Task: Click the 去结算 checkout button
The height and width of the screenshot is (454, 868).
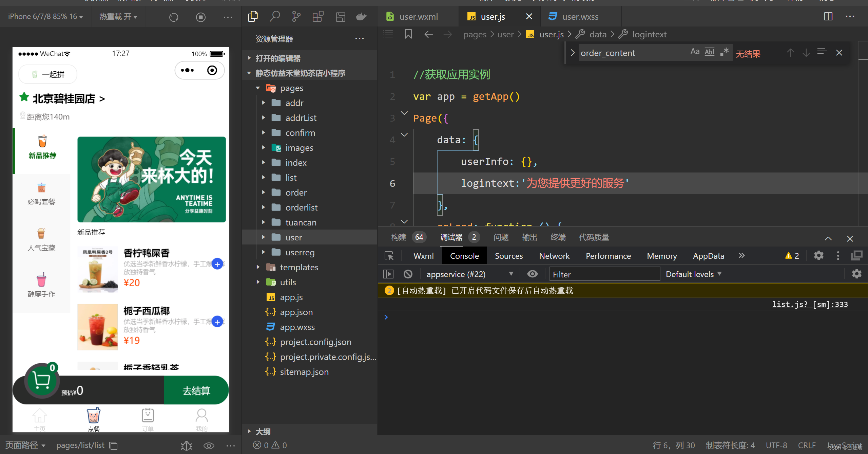Action: point(197,390)
